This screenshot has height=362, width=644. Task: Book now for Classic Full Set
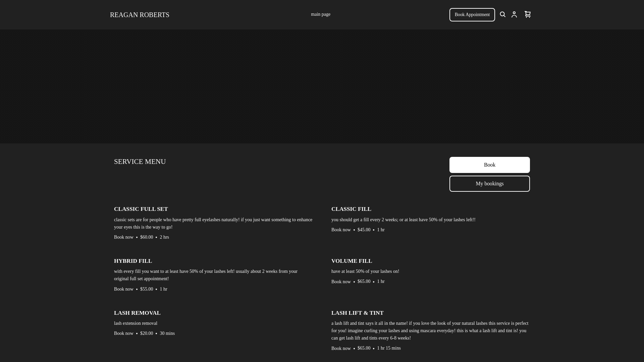coord(124,237)
